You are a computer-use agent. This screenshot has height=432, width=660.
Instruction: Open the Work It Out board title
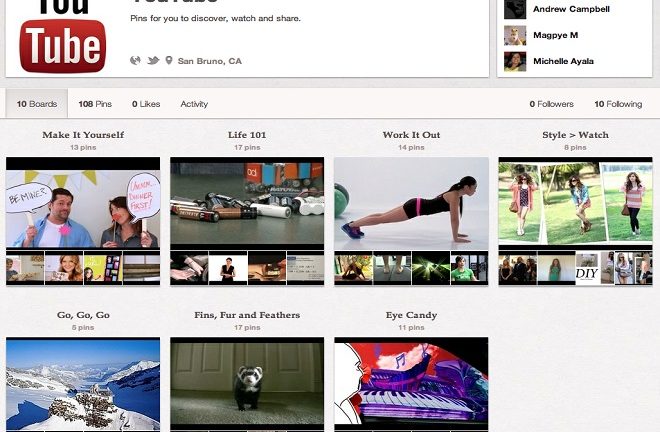click(x=411, y=135)
